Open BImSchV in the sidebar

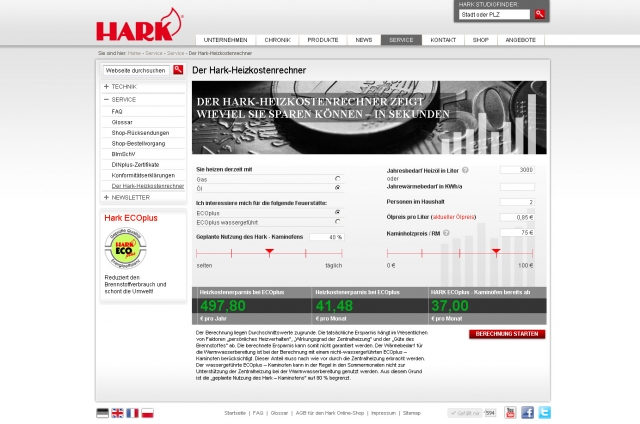(x=123, y=154)
